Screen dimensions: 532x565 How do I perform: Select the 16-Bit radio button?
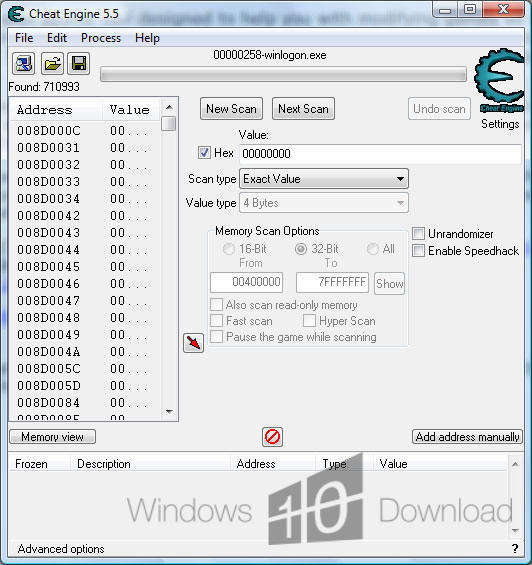229,249
